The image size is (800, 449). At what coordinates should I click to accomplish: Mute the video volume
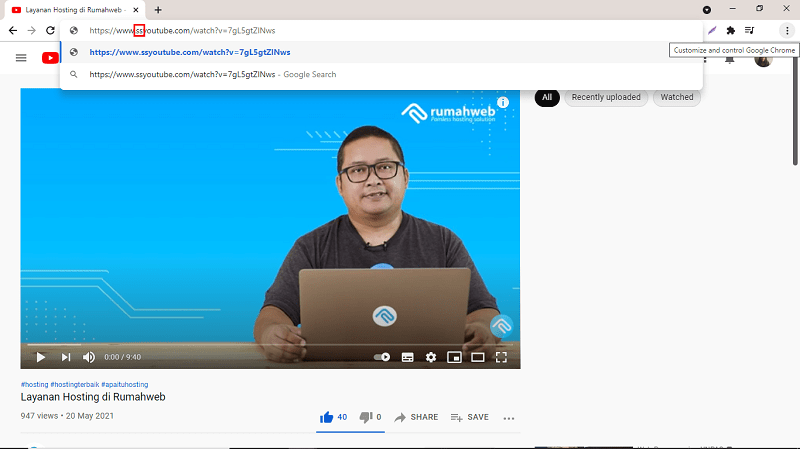click(x=89, y=357)
